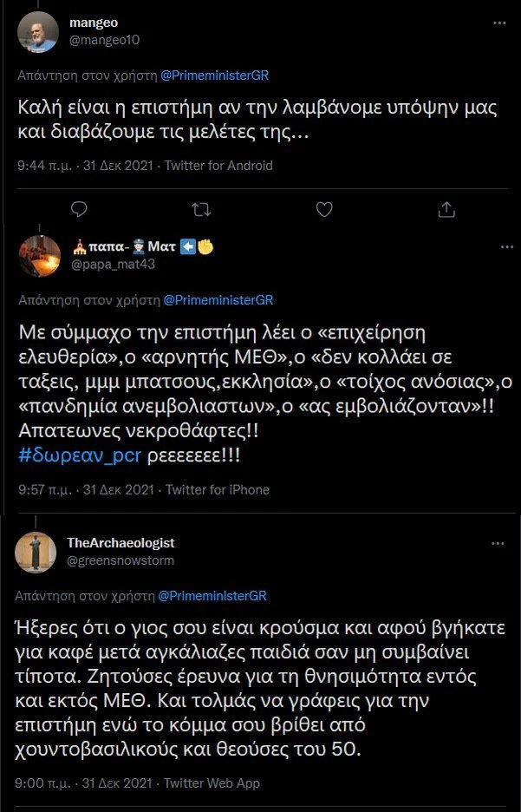Click @PrimeministerGR mention in TheArchaeologist's reply
Image resolution: width=521 pixels, height=812 pixels.
click(213, 596)
